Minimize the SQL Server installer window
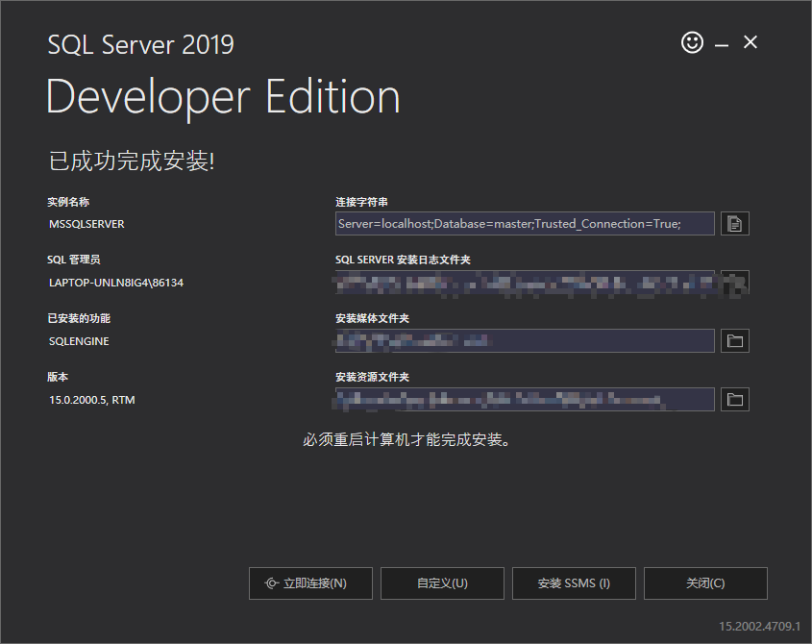The height and width of the screenshot is (644, 812). pos(720,42)
